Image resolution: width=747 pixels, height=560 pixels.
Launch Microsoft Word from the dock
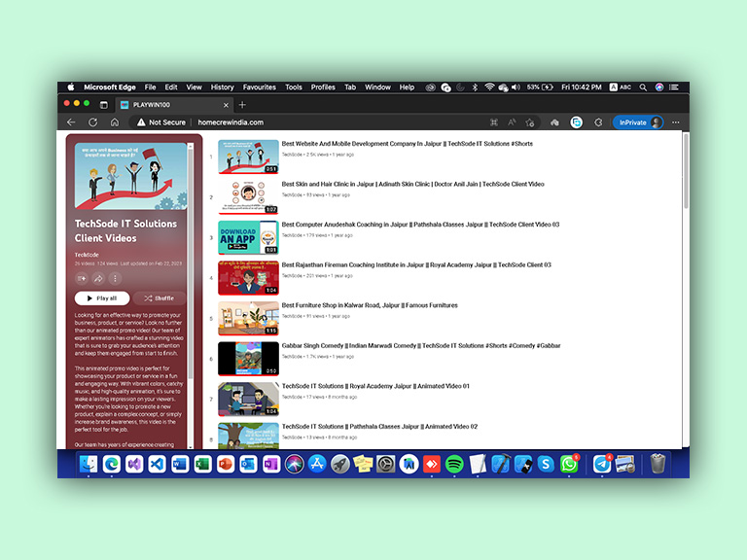(x=180, y=464)
